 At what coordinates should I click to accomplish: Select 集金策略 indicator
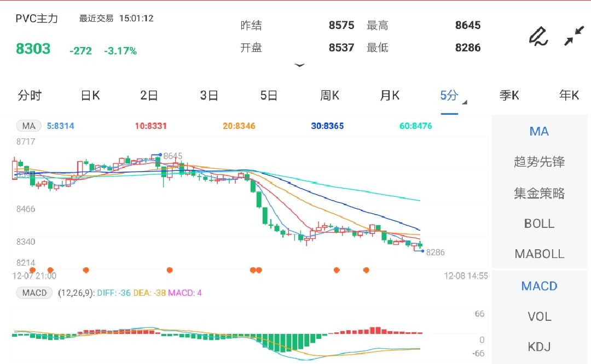539,193
